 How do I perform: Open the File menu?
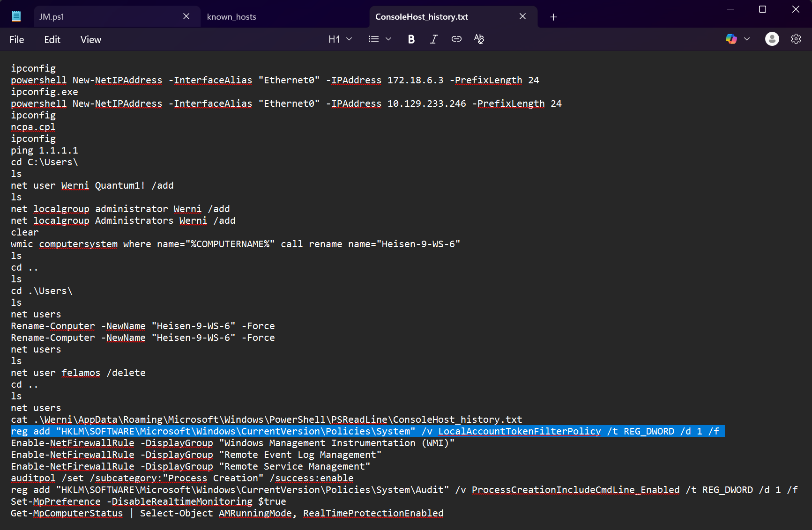pyautogui.click(x=16, y=39)
